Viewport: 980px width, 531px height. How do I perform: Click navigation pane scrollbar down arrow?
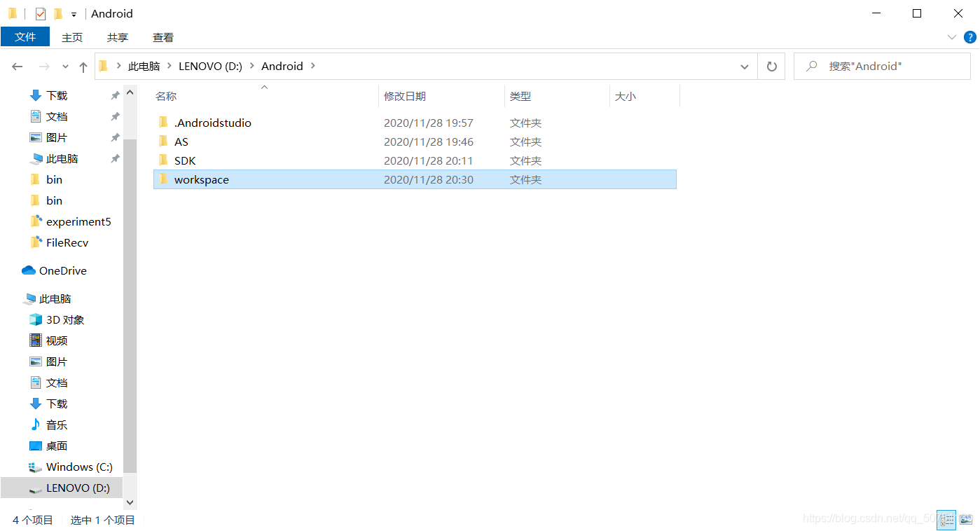(x=130, y=502)
